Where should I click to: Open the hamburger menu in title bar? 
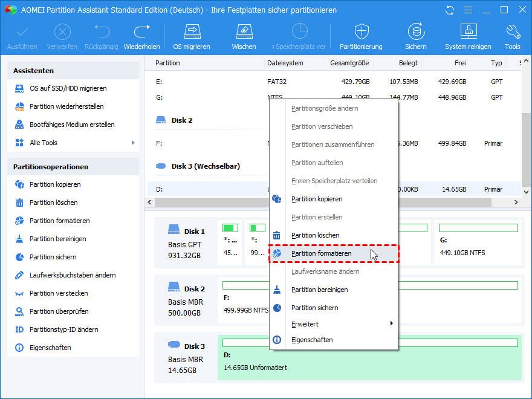pyautogui.click(x=468, y=10)
